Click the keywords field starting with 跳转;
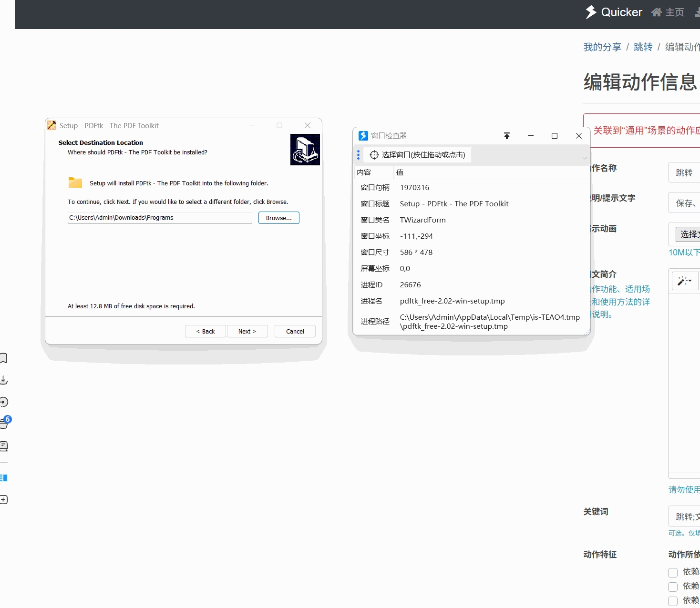 pyautogui.click(x=684, y=517)
